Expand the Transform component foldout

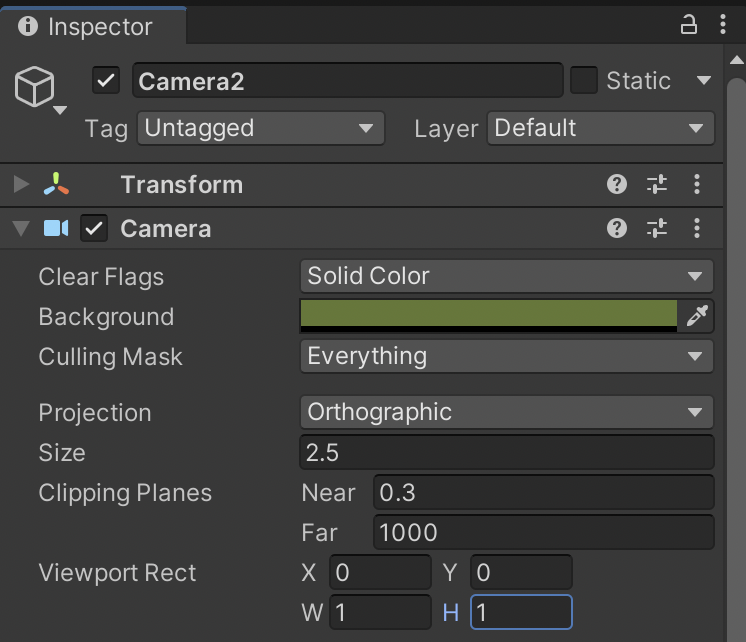pyautogui.click(x=21, y=185)
